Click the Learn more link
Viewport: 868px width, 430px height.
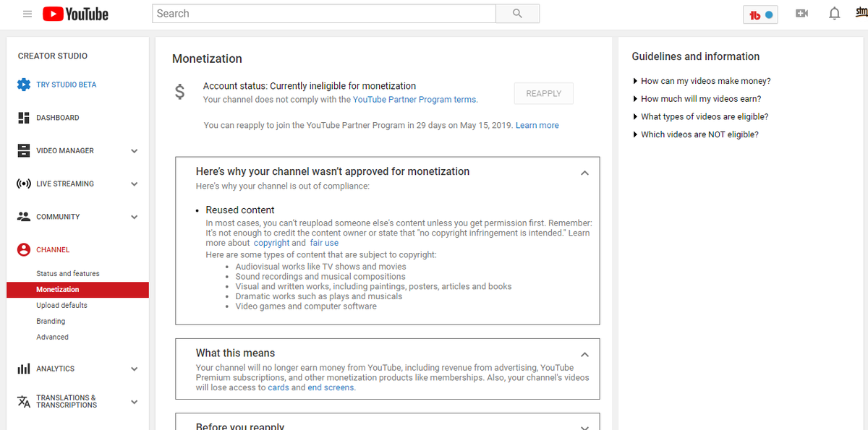tap(537, 125)
